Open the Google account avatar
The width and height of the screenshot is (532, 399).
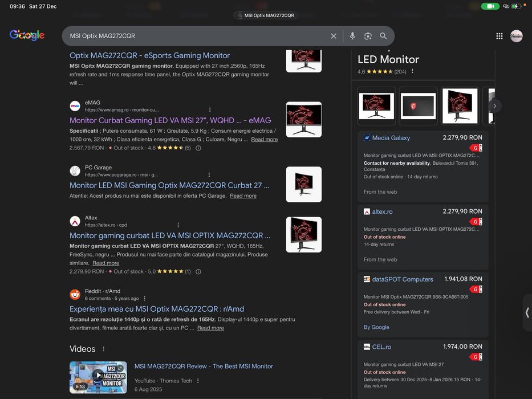click(x=517, y=36)
